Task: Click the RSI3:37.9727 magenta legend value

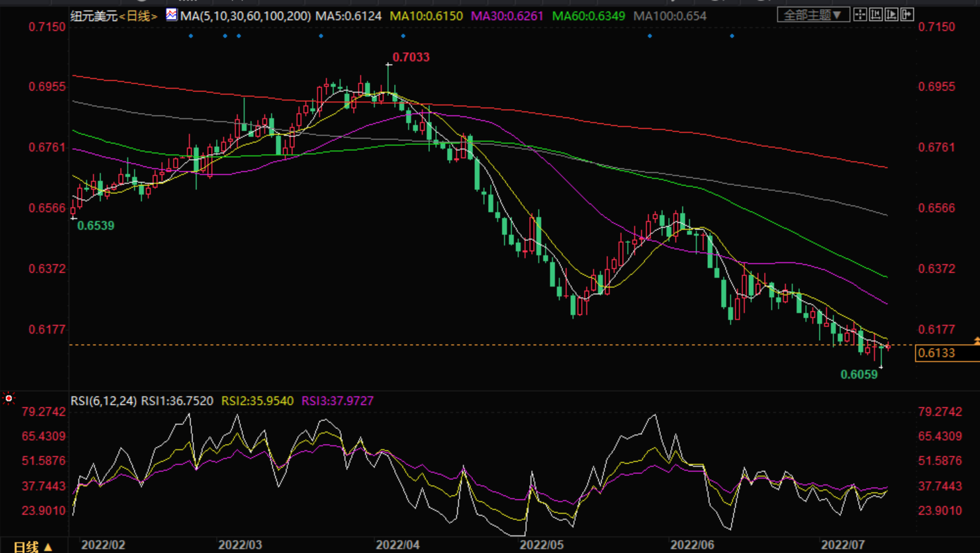Action: [x=337, y=401]
